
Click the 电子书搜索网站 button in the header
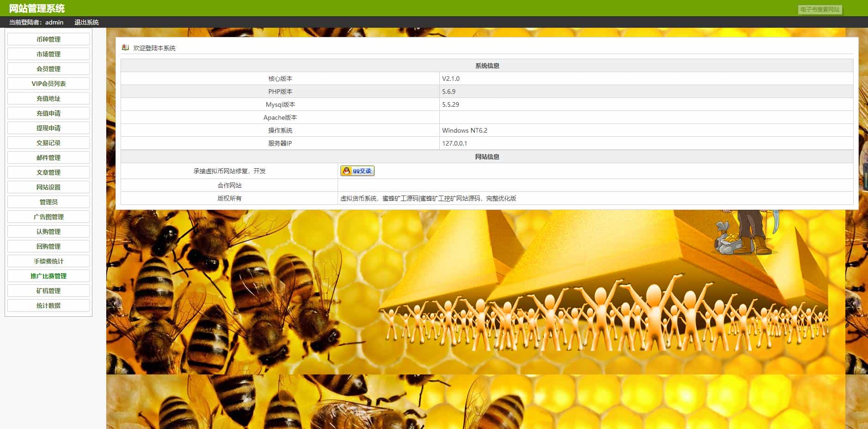(819, 10)
